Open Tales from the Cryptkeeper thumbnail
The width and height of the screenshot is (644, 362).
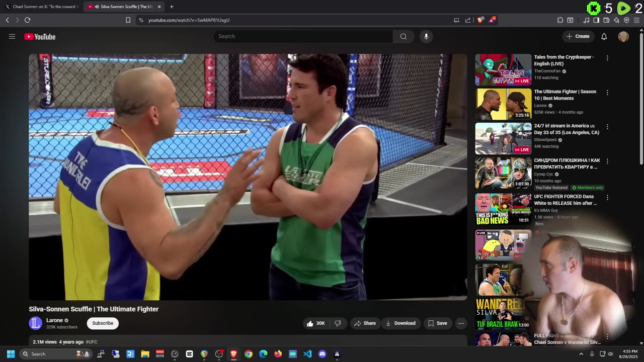pyautogui.click(x=503, y=70)
